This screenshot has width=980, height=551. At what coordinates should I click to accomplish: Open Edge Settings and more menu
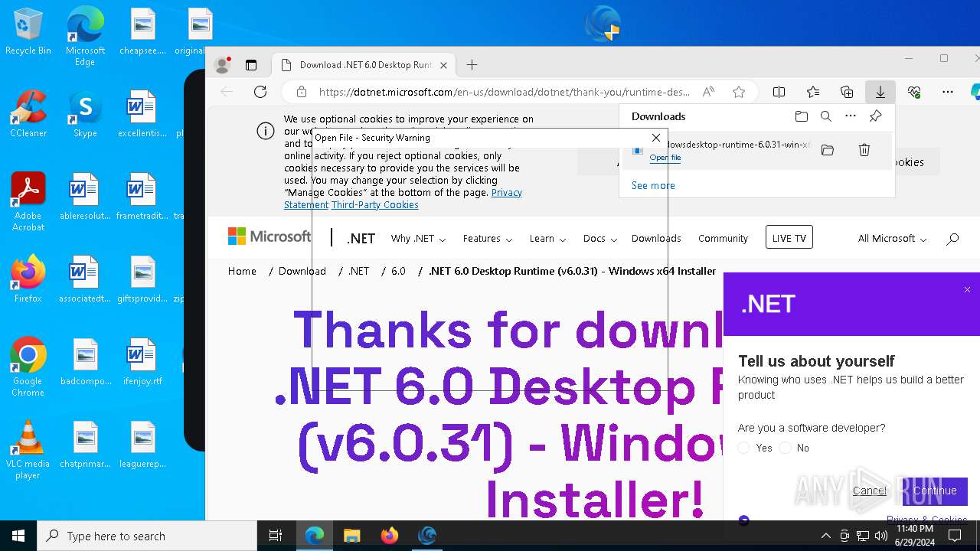coord(948,92)
